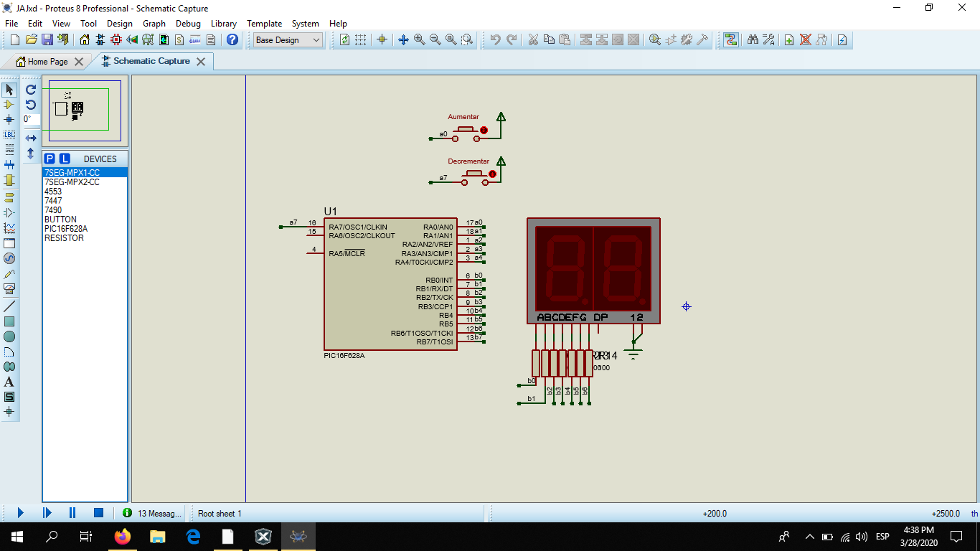Open the Library menu
The height and width of the screenshot is (551, 980).
click(x=224, y=23)
